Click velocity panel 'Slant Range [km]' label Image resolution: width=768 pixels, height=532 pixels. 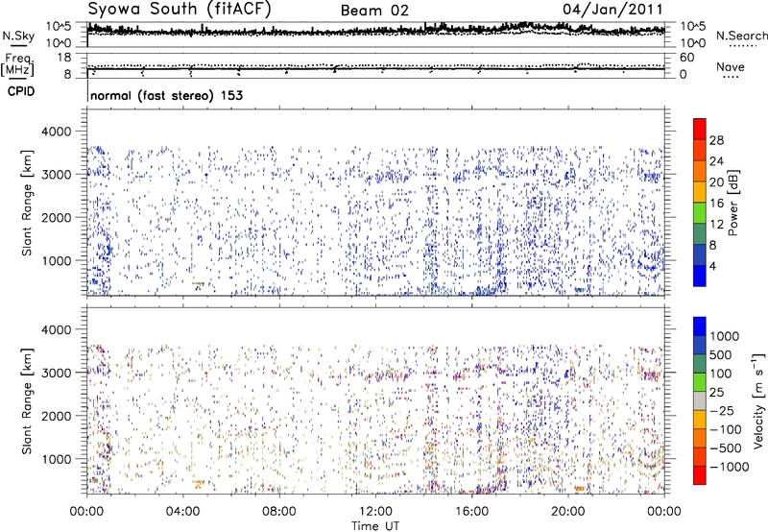coord(27,401)
